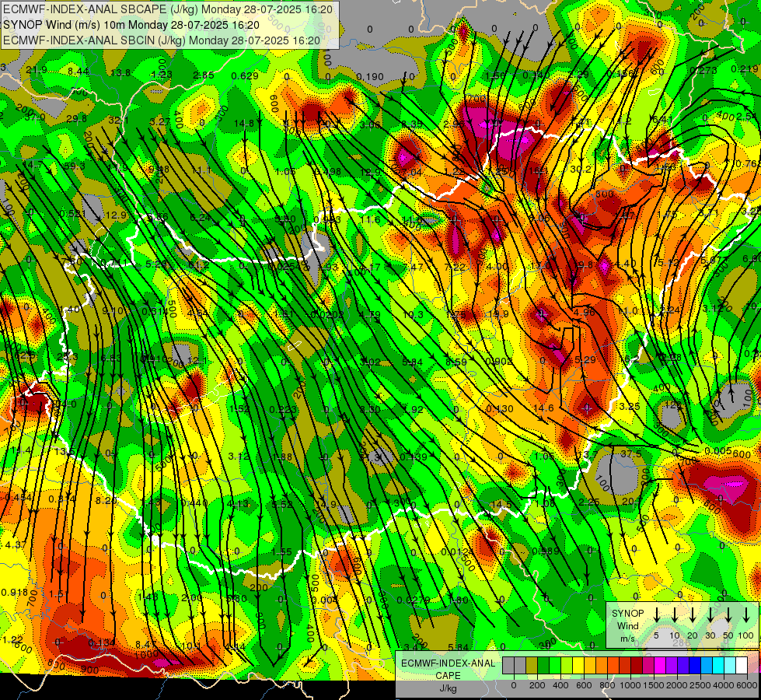The height and width of the screenshot is (700, 761).
Task: Click the 3.25 station value
Action: pyautogui.click(x=630, y=406)
